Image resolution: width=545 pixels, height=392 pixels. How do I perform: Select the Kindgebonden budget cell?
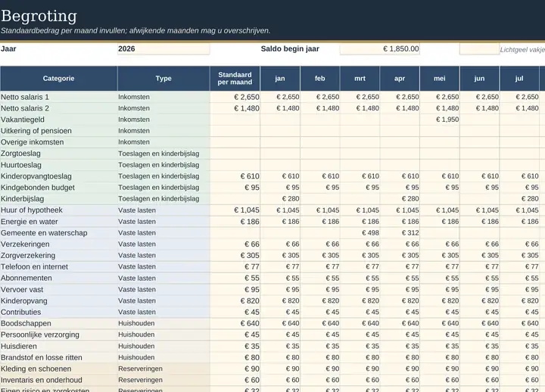coord(59,188)
